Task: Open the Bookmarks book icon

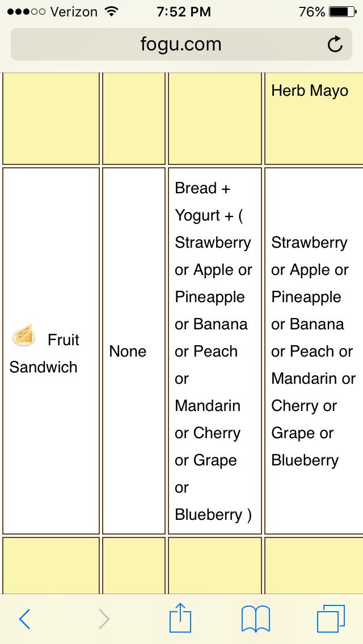Action: coord(255,618)
